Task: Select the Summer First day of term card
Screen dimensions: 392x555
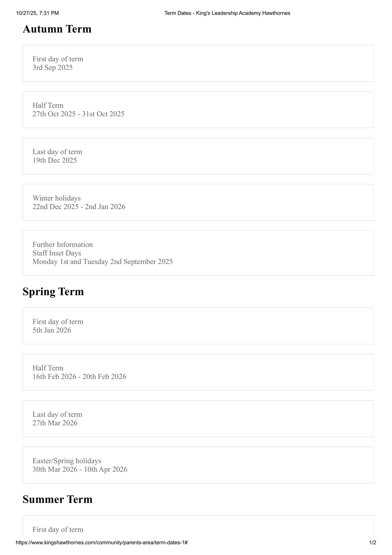Action: click(x=198, y=526)
